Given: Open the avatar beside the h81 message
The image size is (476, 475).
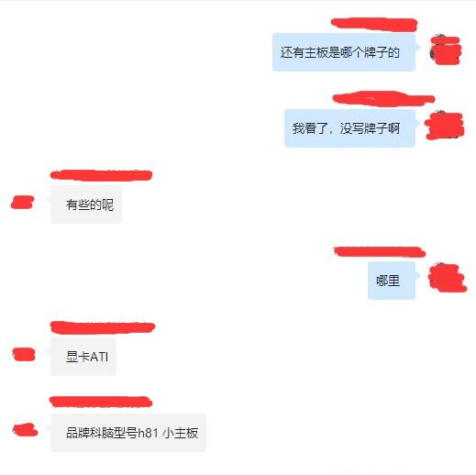Looking at the screenshot, I should (25, 430).
